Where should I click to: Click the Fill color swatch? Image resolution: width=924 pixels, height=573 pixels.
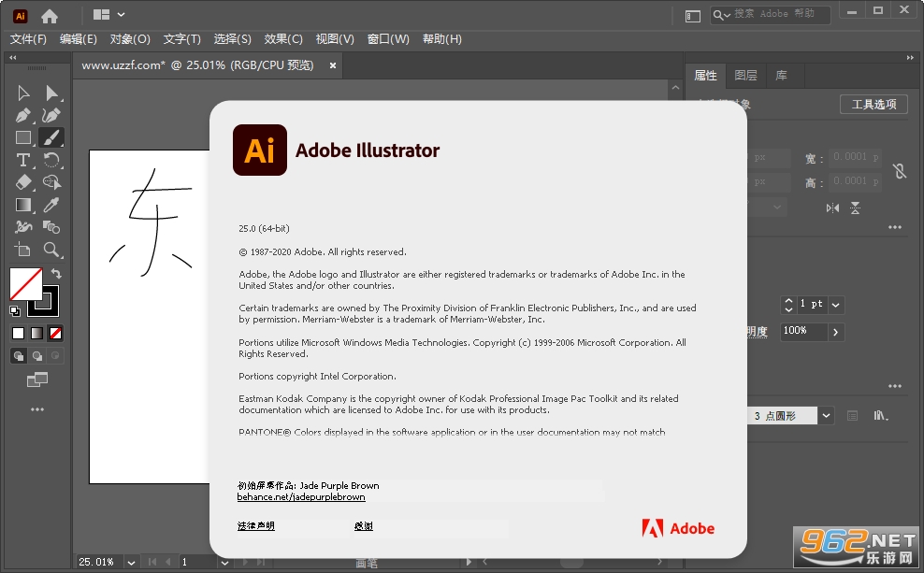click(26, 284)
